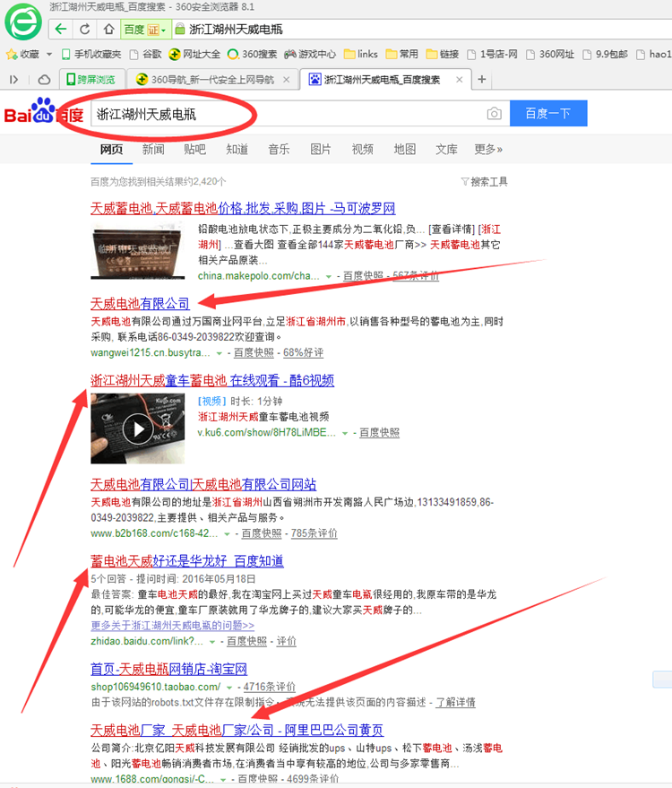Open the 360 browser logo menu
This screenshot has width=672, height=788.
[23, 22]
